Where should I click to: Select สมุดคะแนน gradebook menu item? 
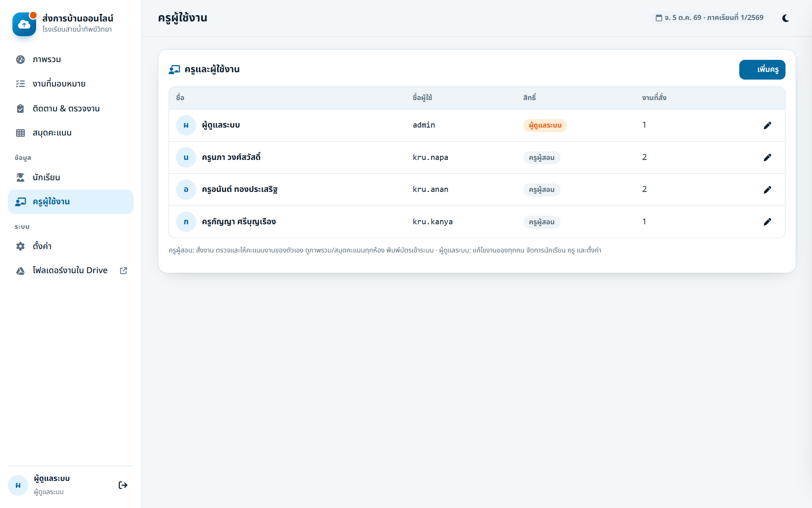71,133
